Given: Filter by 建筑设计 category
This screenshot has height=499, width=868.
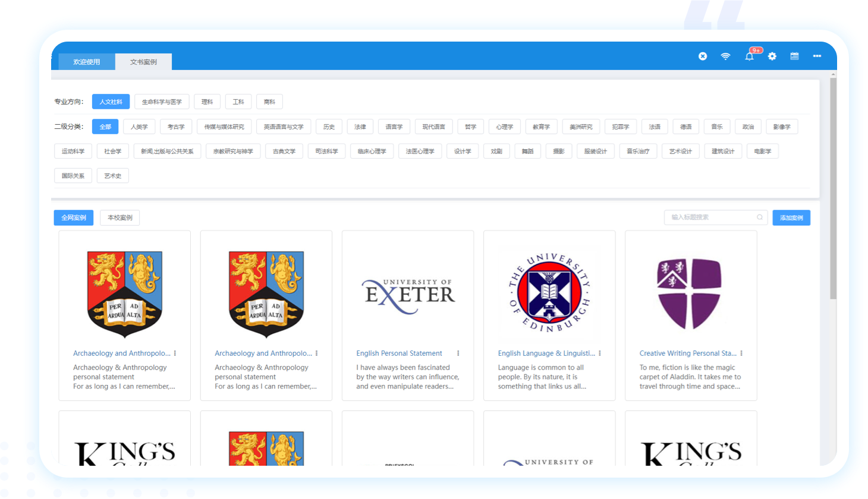Looking at the screenshot, I should [723, 151].
